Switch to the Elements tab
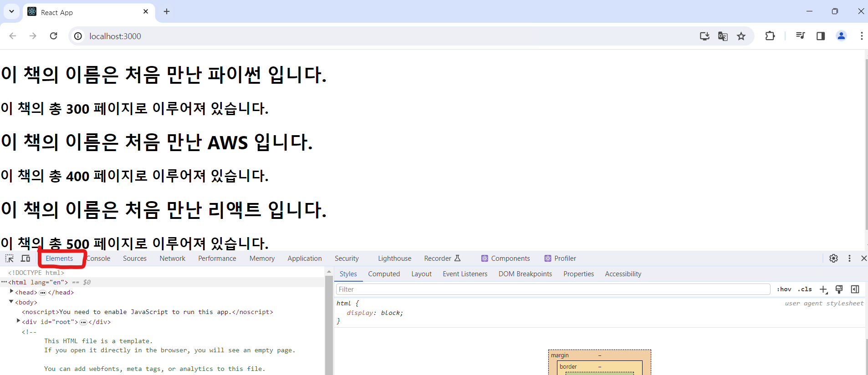The height and width of the screenshot is (375, 868). [x=59, y=258]
